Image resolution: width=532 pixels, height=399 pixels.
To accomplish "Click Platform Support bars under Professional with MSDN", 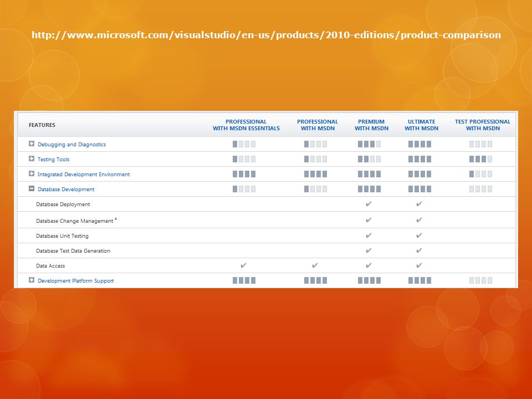I will click(x=315, y=280).
